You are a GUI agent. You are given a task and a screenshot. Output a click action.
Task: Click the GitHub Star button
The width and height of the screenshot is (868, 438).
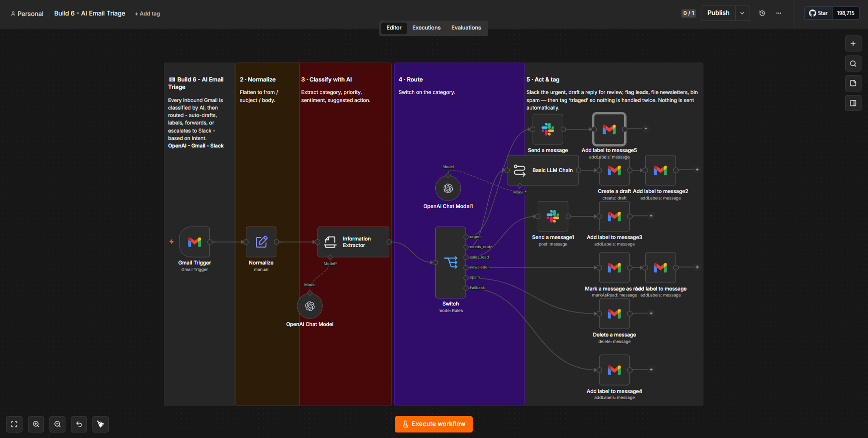click(818, 13)
